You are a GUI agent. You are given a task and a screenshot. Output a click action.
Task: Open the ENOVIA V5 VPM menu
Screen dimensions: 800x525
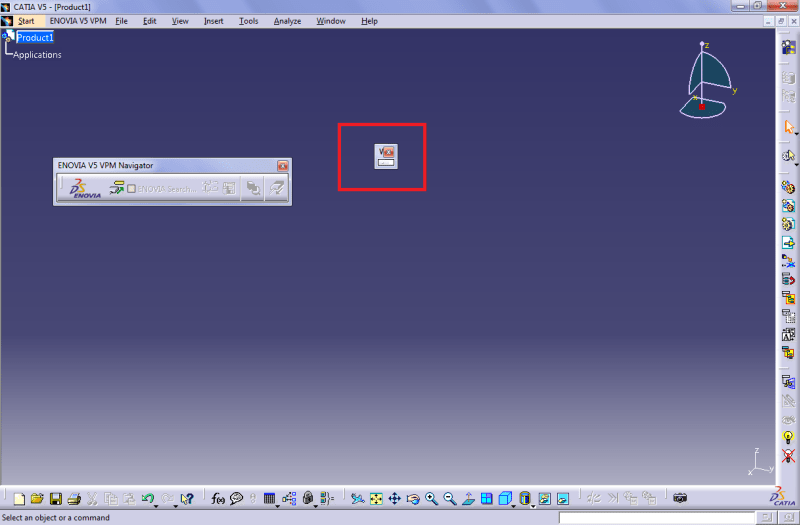tap(78, 21)
